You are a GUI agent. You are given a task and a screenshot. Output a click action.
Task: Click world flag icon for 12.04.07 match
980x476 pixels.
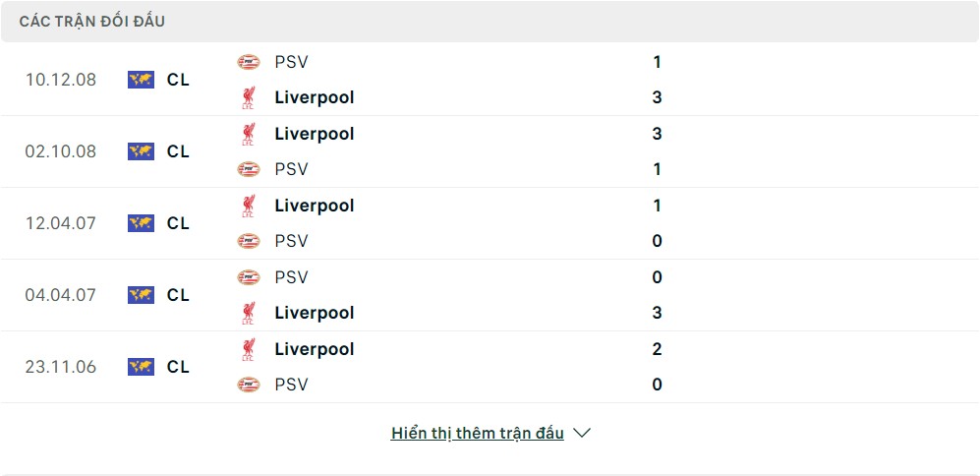coord(142,223)
